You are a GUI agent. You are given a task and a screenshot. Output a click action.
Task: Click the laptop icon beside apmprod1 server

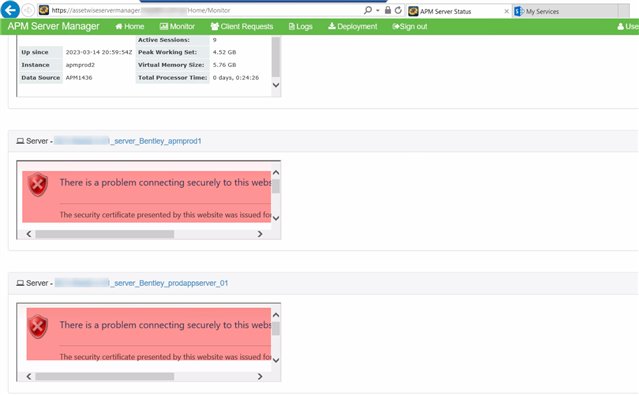pos(20,141)
